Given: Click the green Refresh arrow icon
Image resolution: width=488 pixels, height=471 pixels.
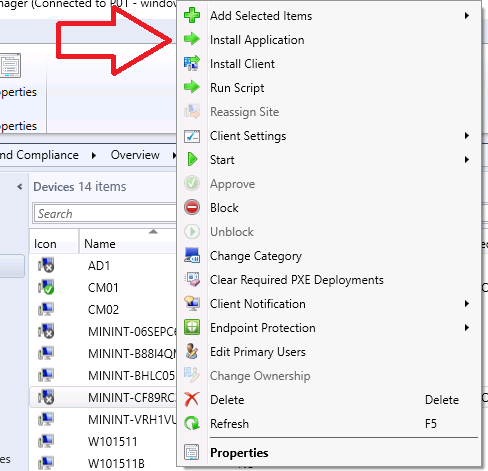Looking at the screenshot, I should tap(192, 423).
